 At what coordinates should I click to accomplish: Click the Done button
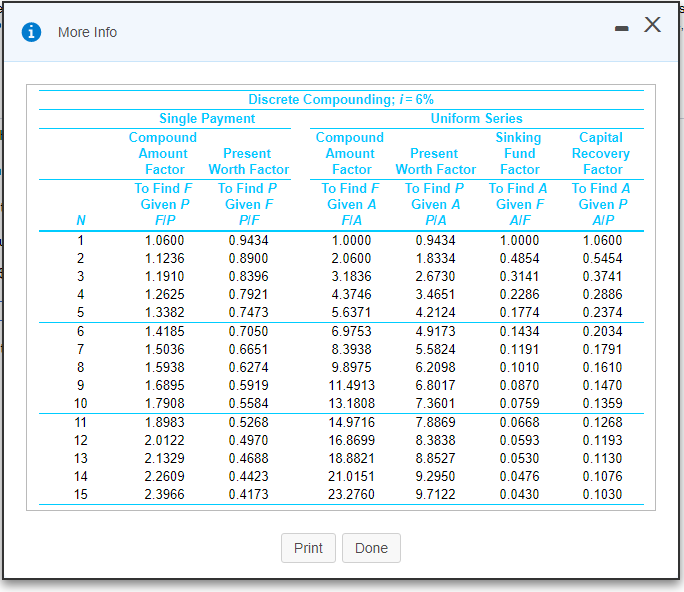coord(371,548)
